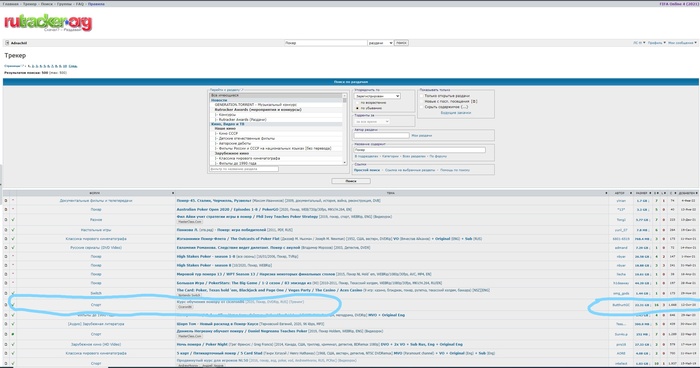The image size is (700, 368).
Task: Focus the forum name filter field
Action: (x=244, y=169)
